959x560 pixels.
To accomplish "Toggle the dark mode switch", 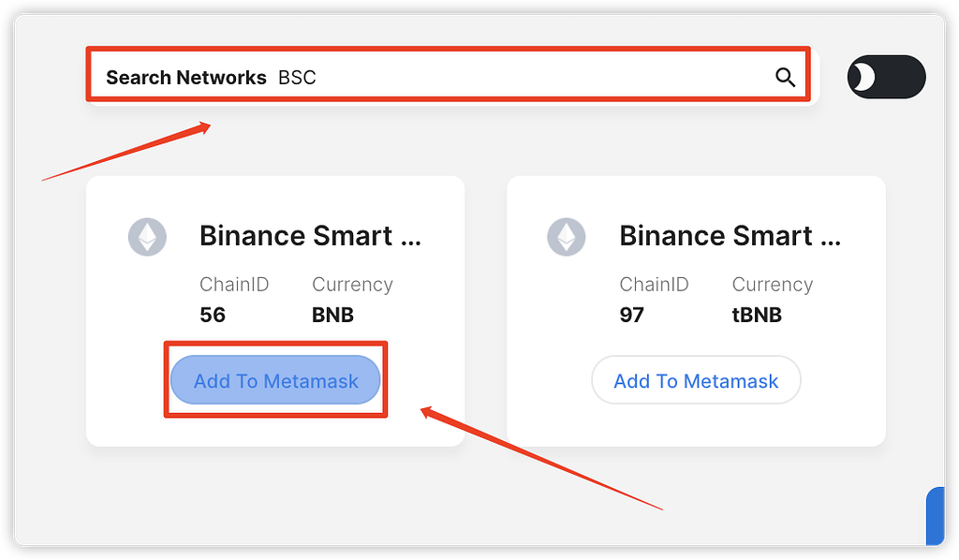I will pyautogui.click(x=886, y=77).
